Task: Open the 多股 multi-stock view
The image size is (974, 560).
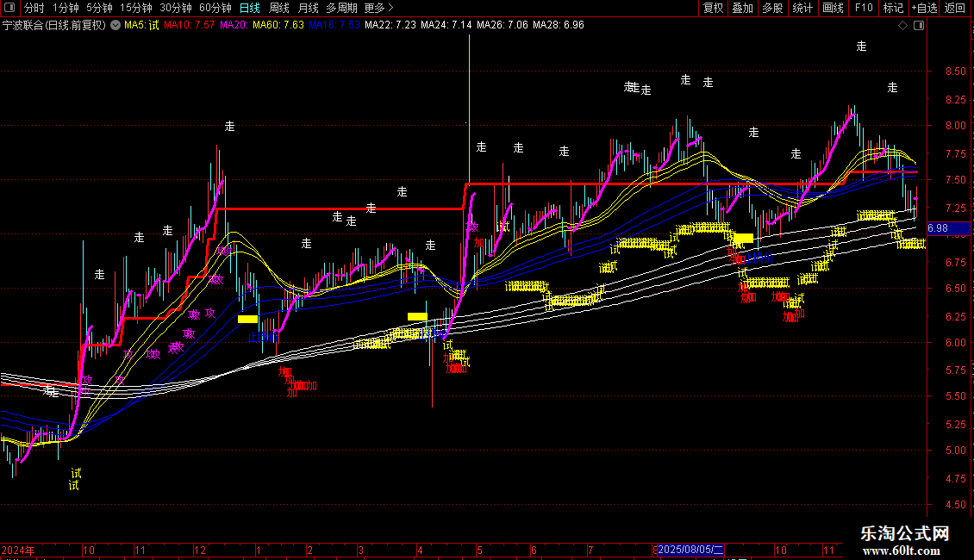Action: click(772, 8)
